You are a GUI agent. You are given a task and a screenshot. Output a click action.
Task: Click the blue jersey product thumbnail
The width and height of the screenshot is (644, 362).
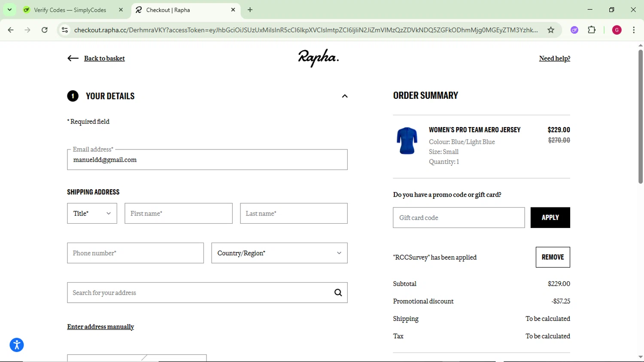pyautogui.click(x=407, y=141)
